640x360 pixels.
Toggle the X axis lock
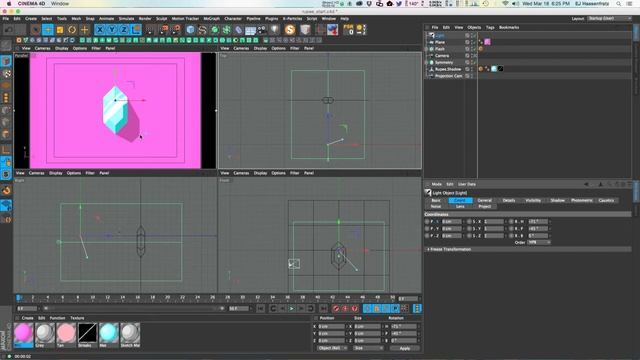coord(100,30)
